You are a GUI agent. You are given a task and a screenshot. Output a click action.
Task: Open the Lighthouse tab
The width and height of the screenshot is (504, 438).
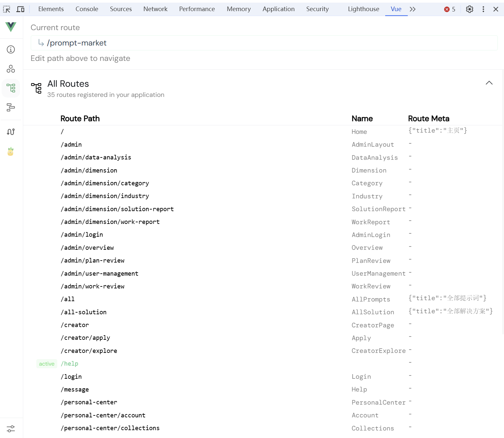click(x=364, y=9)
